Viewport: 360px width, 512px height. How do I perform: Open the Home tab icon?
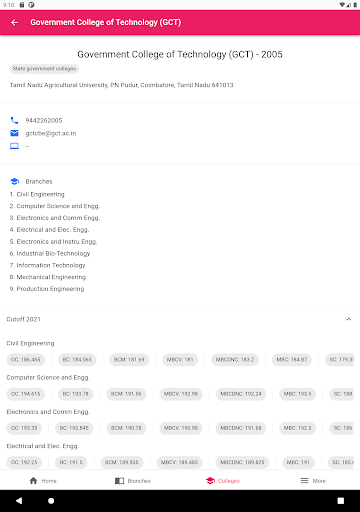click(x=33, y=480)
